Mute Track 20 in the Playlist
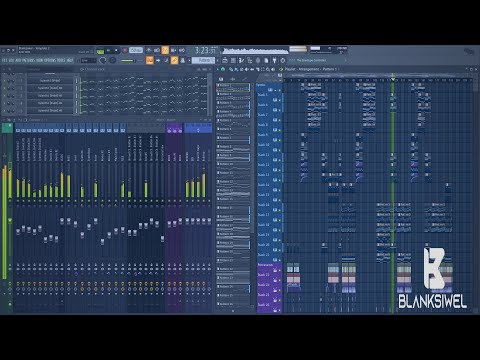This screenshot has height=360, width=480. pyautogui.click(x=280, y=250)
